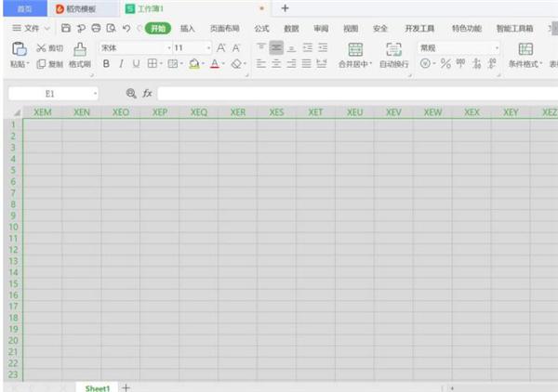Align text to bottom of cell
This screenshot has height=392, width=558.
(x=291, y=48)
